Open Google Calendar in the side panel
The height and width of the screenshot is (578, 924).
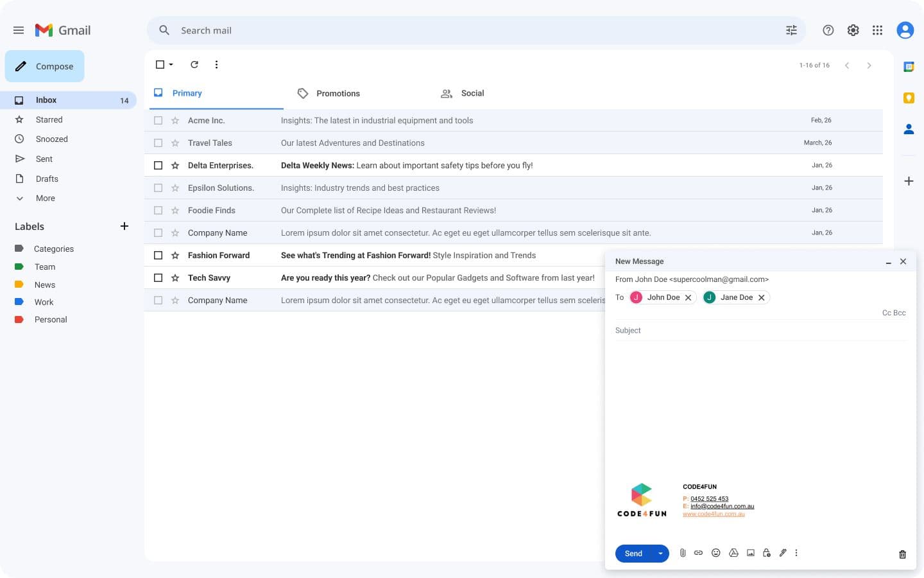click(909, 66)
